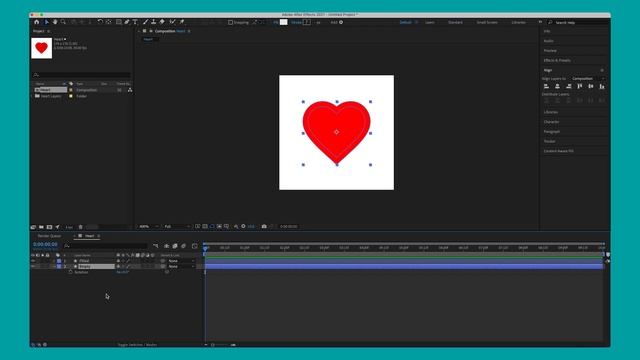Switch to the Default workspace
640x360 pixels.
click(x=405, y=22)
